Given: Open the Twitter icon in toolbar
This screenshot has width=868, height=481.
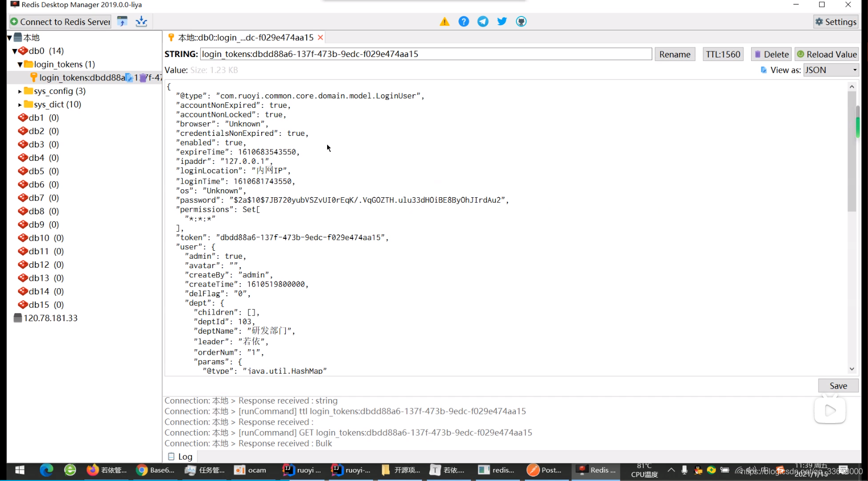Looking at the screenshot, I should (502, 21).
